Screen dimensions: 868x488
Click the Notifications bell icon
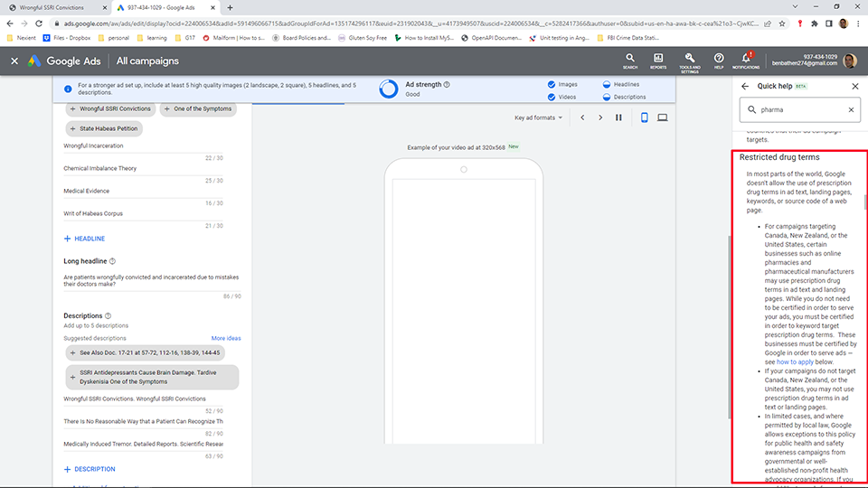coord(746,59)
